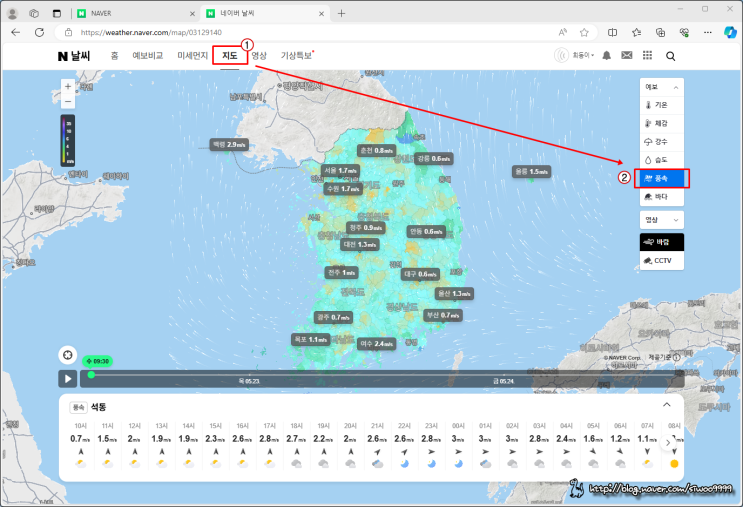Collapse the 석동 forecast panel
The height and width of the screenshot is (507, 743).
(667, 405)
